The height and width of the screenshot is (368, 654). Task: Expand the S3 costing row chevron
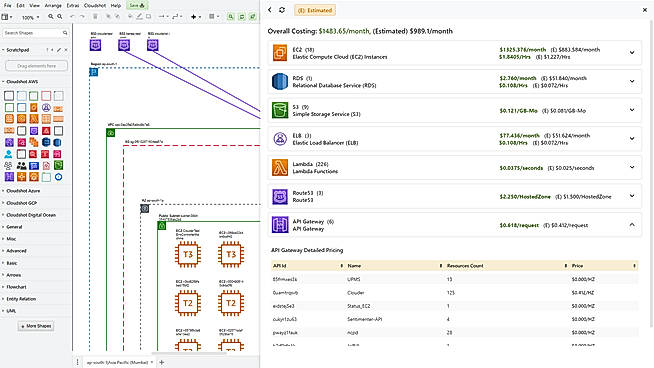pyautogui.click(x=632, y=110)
